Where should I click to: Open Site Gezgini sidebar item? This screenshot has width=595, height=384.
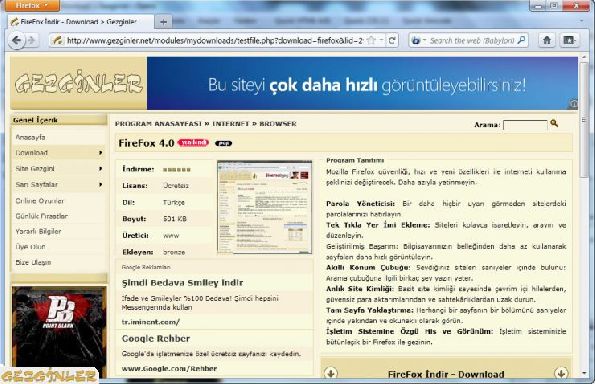(35, 168)
